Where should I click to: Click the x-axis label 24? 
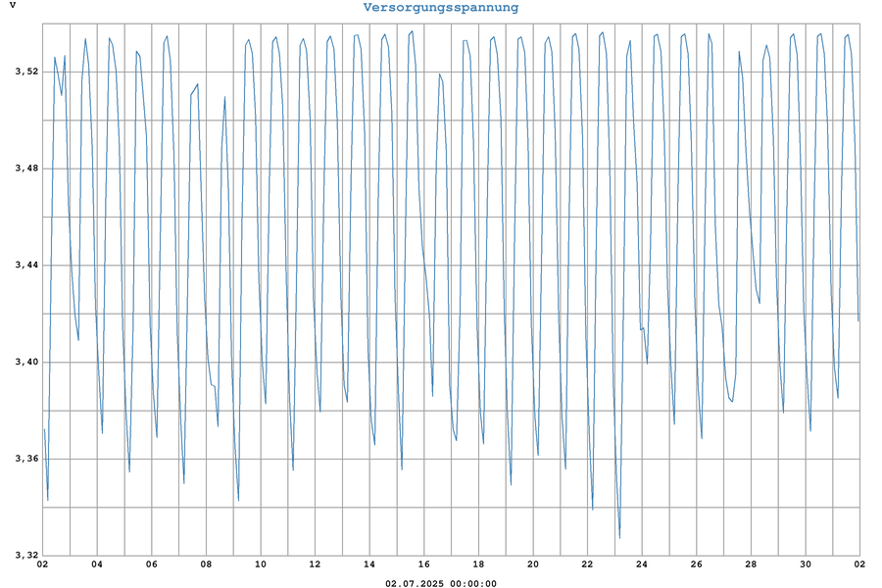(x=642, y=564)
